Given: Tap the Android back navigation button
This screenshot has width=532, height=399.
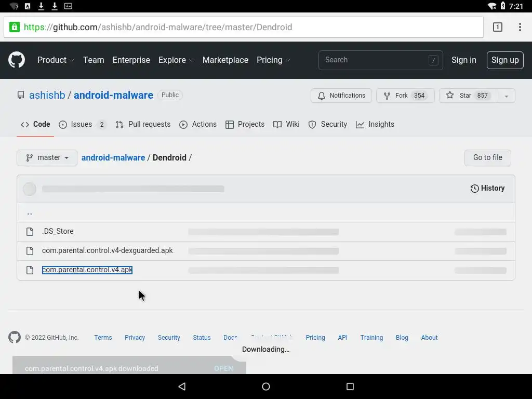Looking at the screenshot, I should click(182, 387).
